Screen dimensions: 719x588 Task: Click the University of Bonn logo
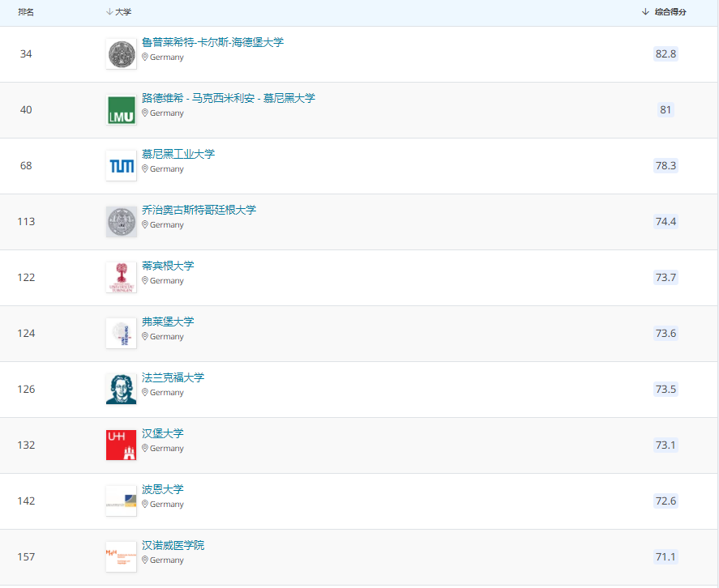(x=121, y=501)
